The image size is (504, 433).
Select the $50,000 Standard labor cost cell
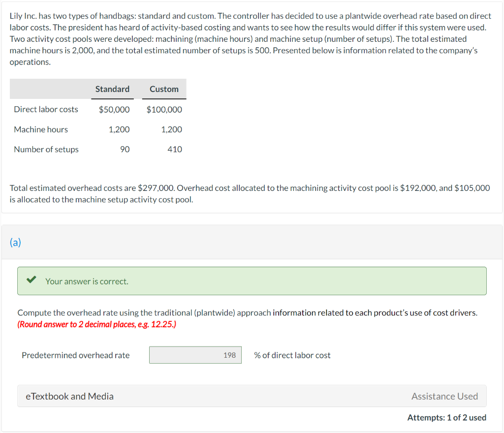pos(114,109)
